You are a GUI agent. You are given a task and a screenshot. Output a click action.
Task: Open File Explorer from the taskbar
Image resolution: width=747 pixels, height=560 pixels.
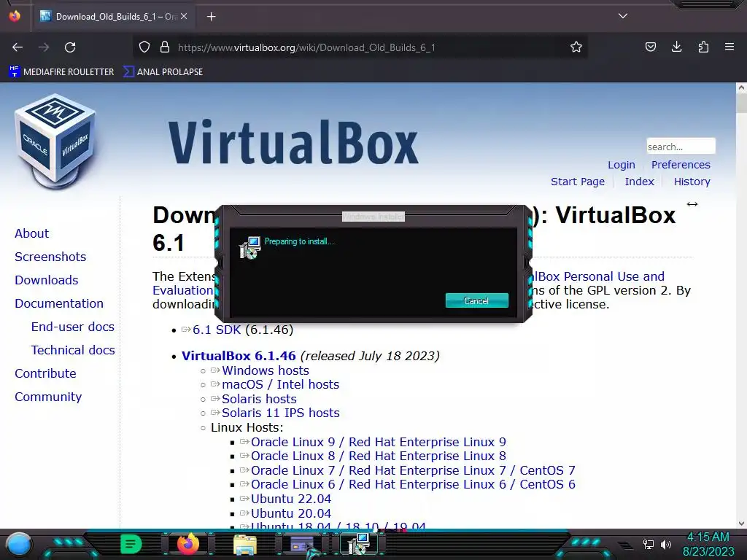245,544
